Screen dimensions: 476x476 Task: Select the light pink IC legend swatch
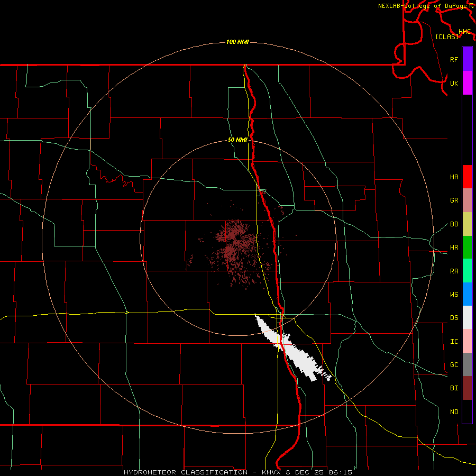pyautogui.click(x=467, y=341)
